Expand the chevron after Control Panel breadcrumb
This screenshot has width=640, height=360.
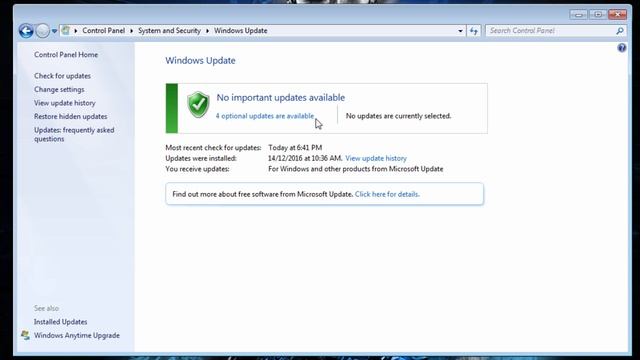pos(131,31)
